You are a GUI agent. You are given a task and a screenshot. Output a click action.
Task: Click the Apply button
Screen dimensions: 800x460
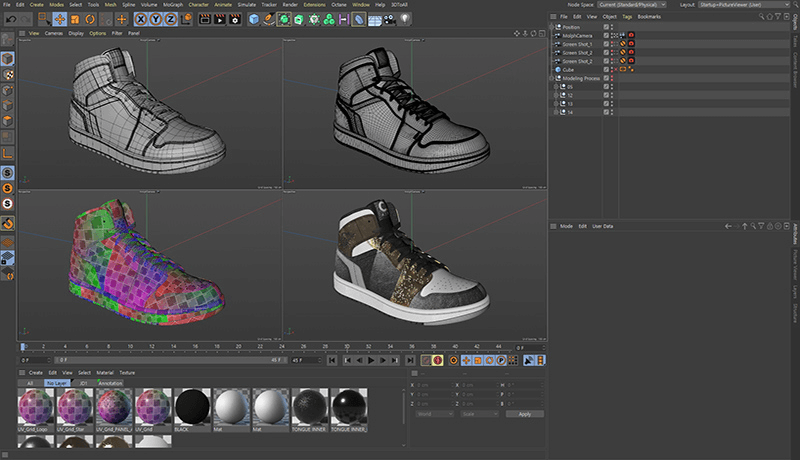point(524,414)
